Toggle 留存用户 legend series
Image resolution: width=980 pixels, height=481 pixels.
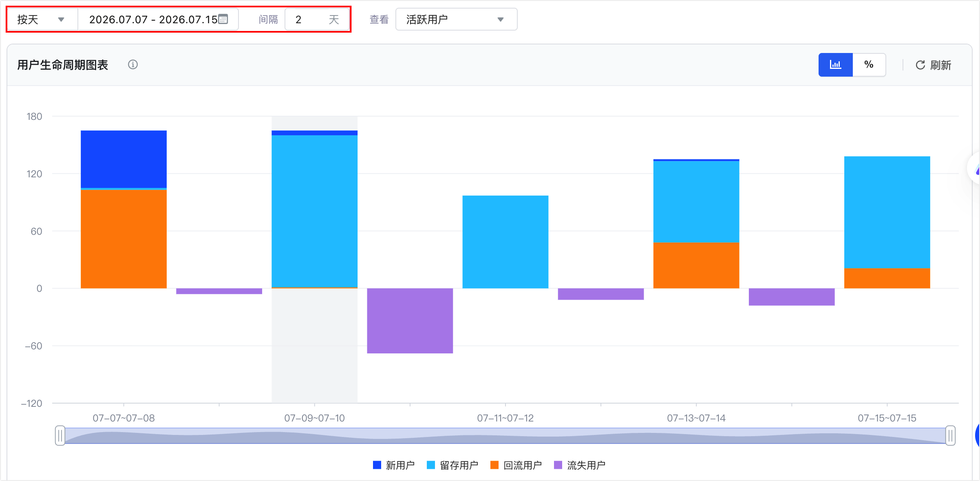(x=452, y=465)
